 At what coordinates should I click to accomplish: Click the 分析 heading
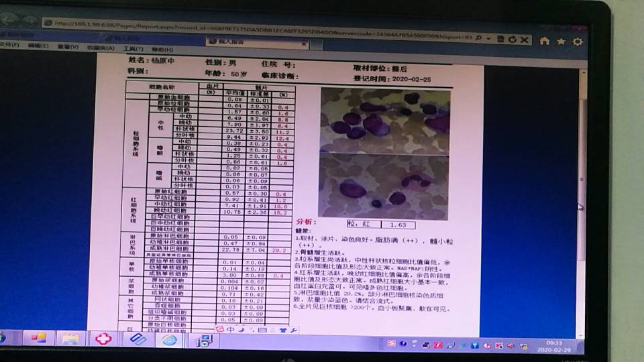(x=306, y=222)
